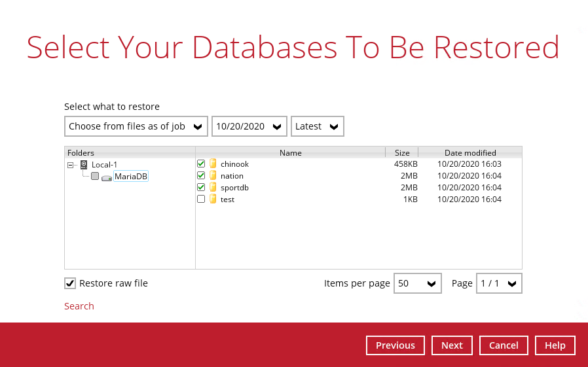Sort by the Date modified column header
This screenshot has width=588, height=367.
tap(469, 153)
